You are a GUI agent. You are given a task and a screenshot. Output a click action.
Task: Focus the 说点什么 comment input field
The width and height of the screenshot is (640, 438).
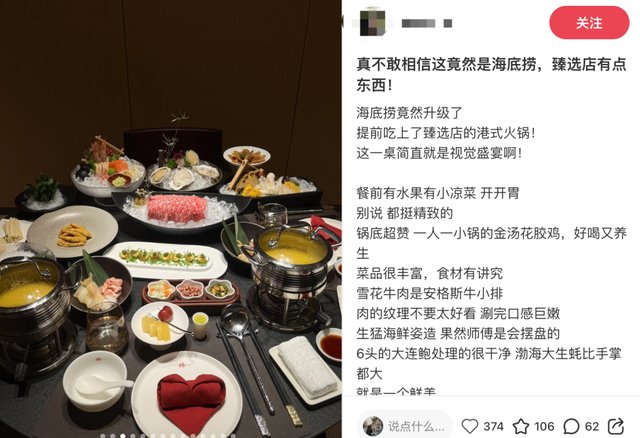click(x=405, y=427)
